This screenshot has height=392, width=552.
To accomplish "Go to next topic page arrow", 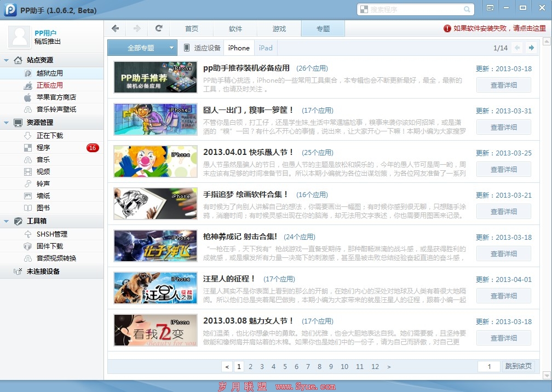I will [531, 48].
